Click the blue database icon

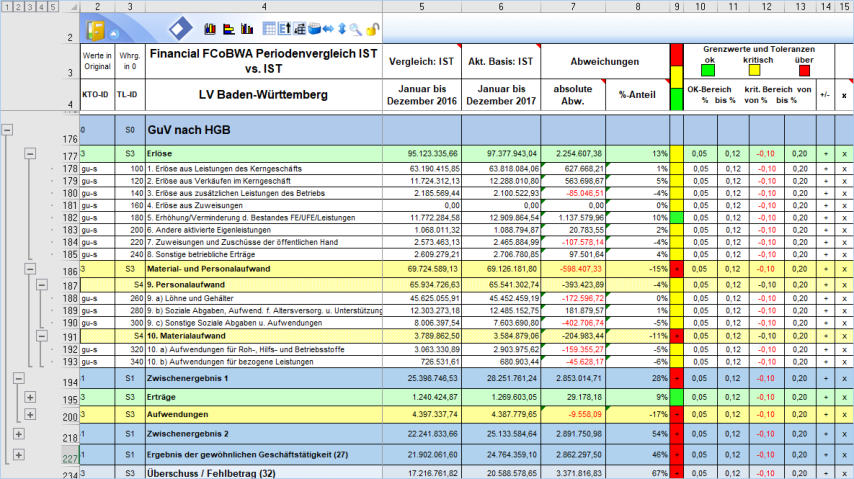pyautogui.click(x=314, y=29)
